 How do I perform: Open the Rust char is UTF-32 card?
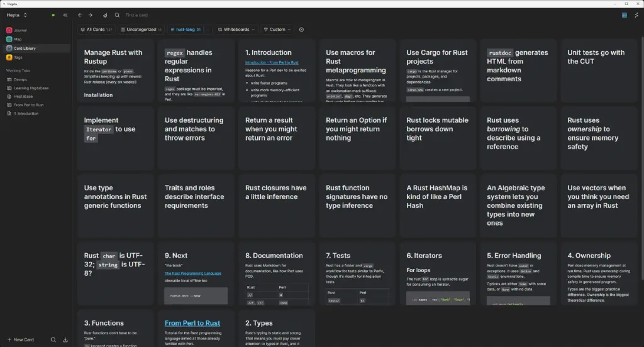pos(116,273)
